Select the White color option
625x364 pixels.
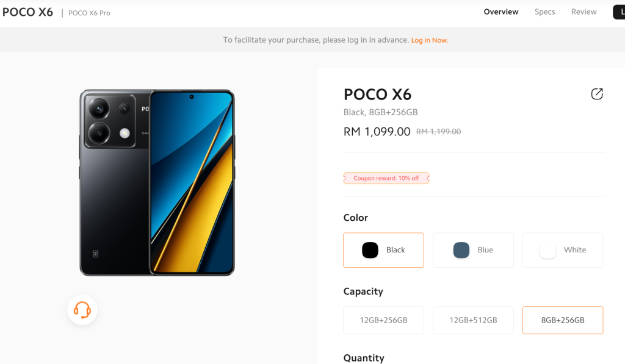click(x=563, y=250)
